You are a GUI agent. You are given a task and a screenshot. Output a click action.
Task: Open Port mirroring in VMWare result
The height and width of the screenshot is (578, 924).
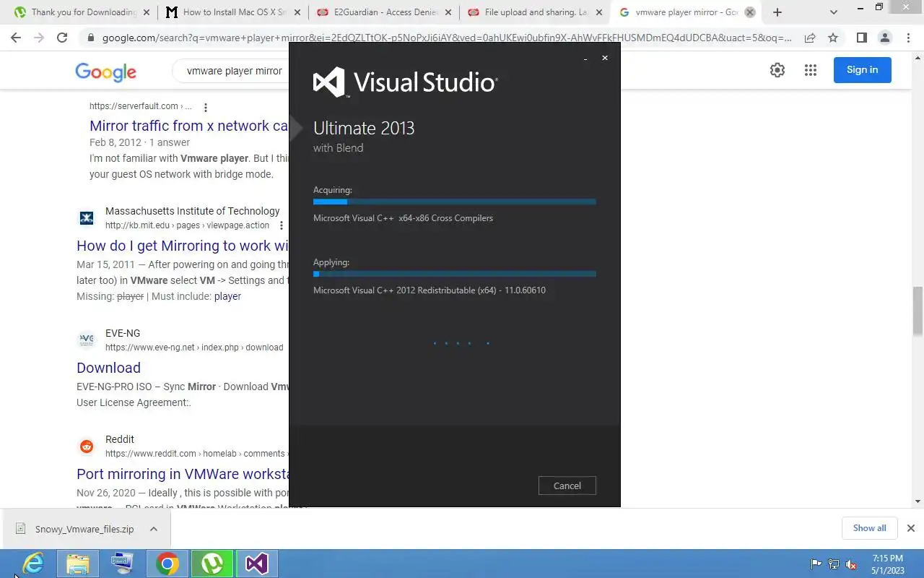pos(183,474)
